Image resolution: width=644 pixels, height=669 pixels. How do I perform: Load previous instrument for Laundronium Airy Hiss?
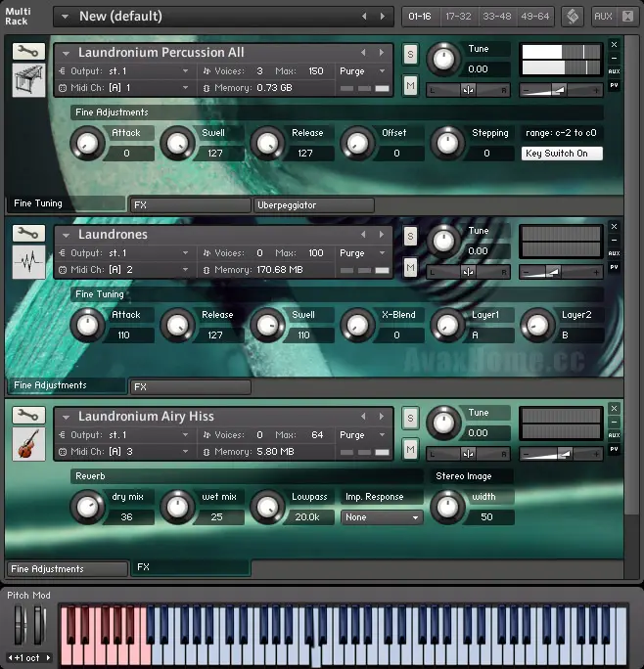[x=363, y=416]
